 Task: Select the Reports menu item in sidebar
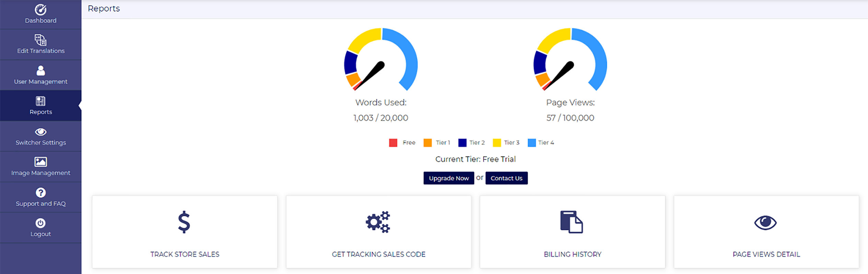(x=40, y=106)
